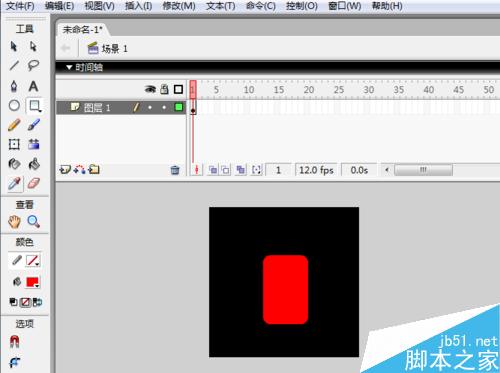Enable Edit Multiple Frames
This screenshot has width=500, height=373.
click(240, 170)
